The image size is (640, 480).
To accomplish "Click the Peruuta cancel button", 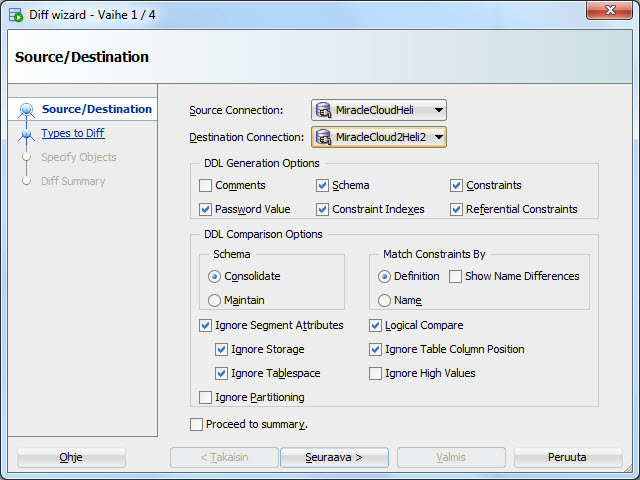I will (568, 457).
